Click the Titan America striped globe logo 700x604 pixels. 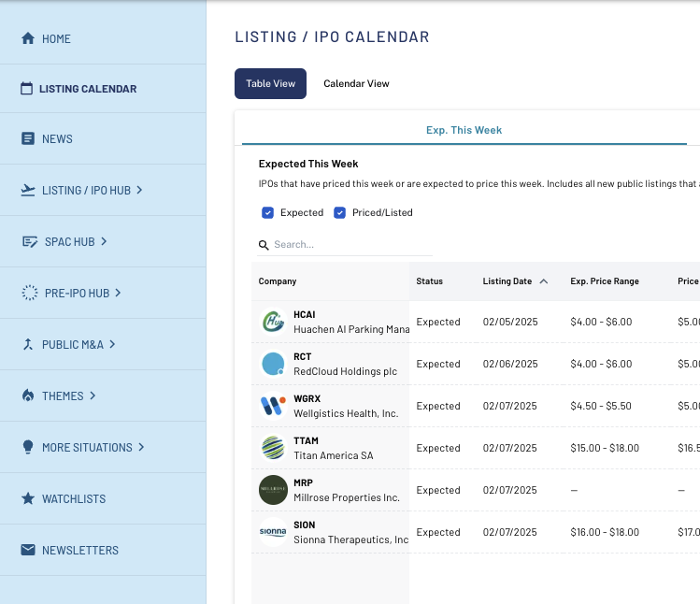click(273, 448)
